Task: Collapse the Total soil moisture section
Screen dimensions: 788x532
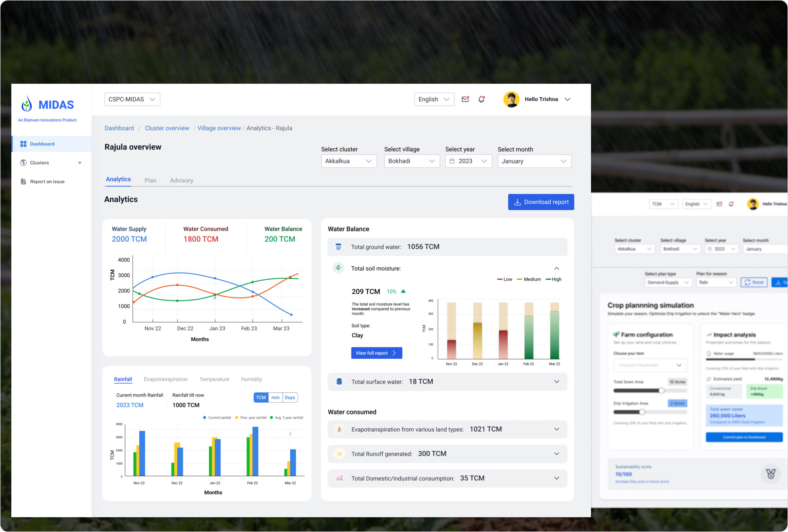Action: (x=557, y=268)
